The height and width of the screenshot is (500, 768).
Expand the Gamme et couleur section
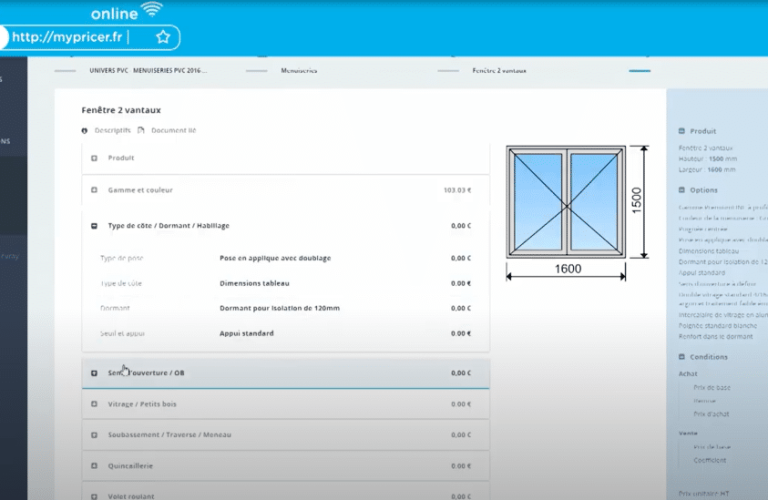coord(94,190)
